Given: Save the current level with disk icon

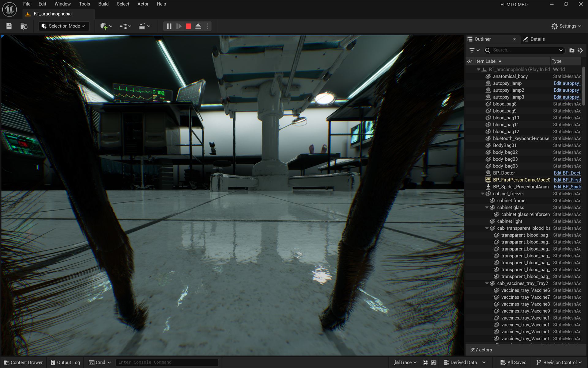Looking at the screenshot, I should coord(9,26).
